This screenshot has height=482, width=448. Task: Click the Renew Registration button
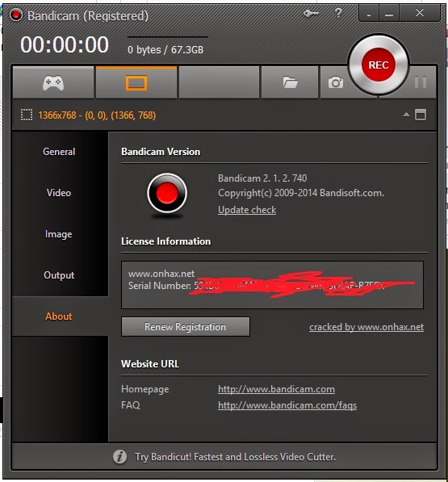tap(186, 326)
